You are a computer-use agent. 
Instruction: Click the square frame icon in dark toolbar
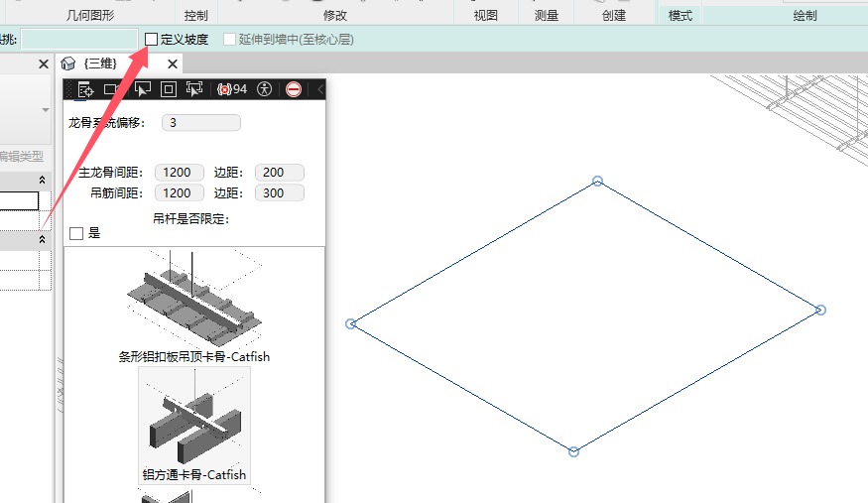coord(168,89)
